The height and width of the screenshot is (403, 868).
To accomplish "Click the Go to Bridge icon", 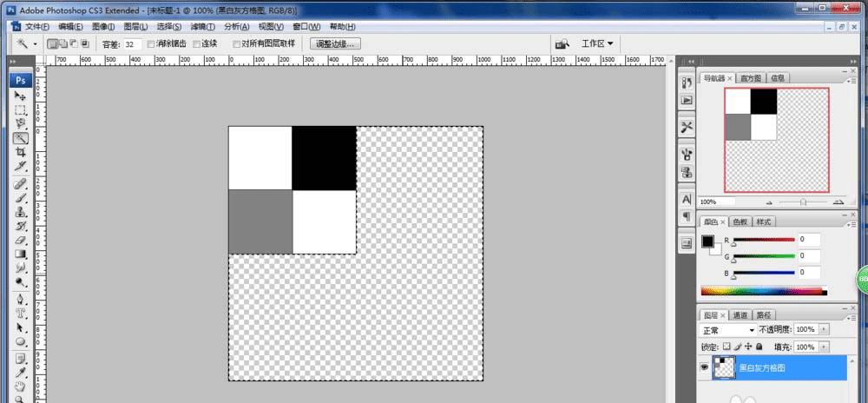I will pyautogui.click(x=562, y=43).
